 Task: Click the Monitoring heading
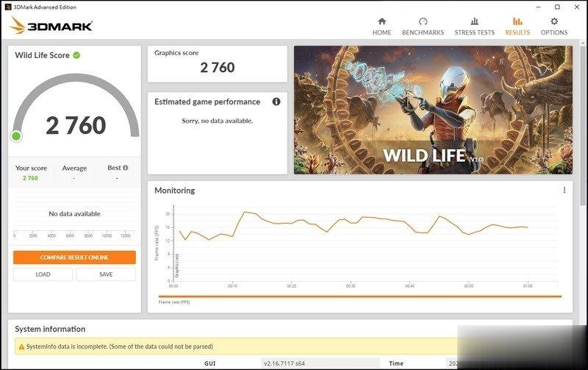coord(175,191)
